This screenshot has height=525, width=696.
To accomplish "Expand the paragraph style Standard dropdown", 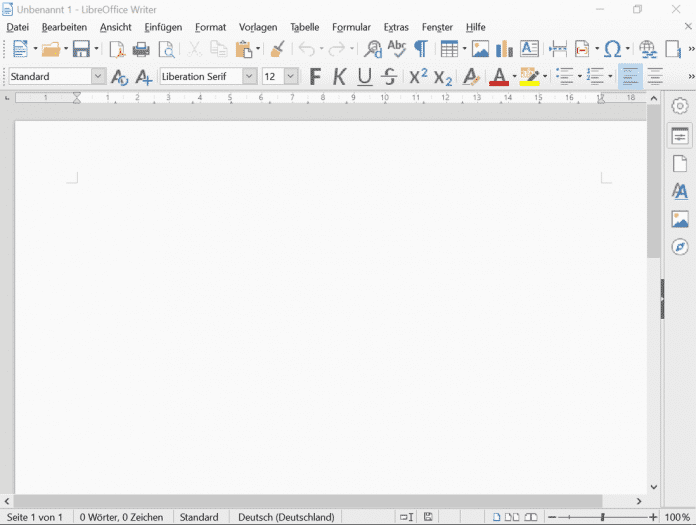I will [98, 77].
